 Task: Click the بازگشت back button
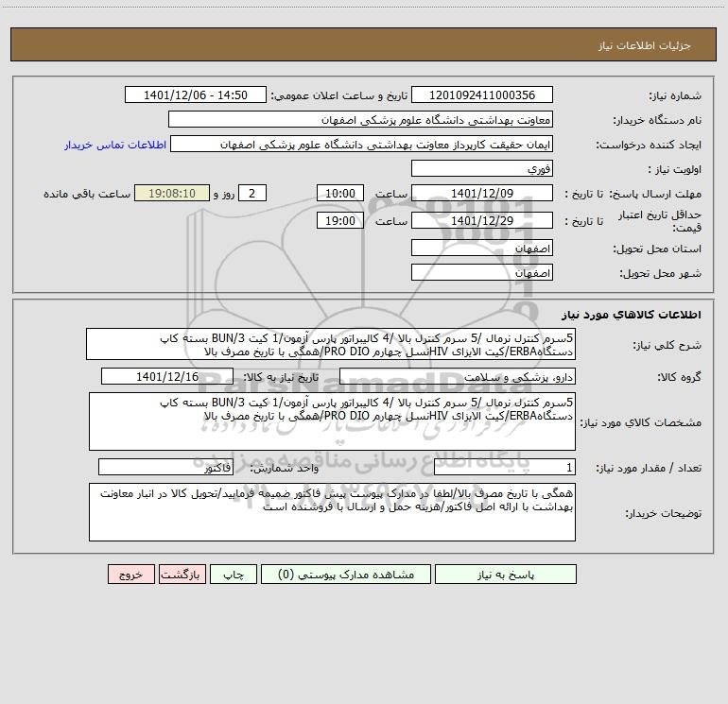coord(182,575)
